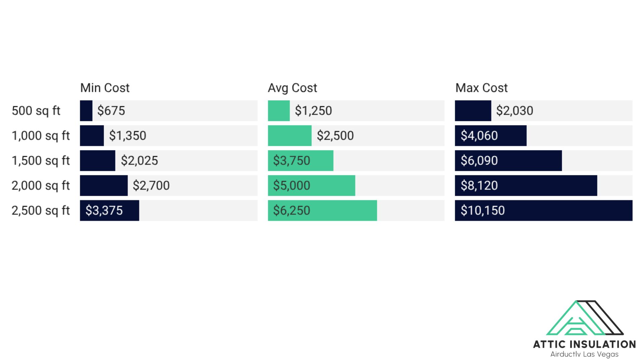644x362 pixels.
Task: Click the $3,375 navy min cost bar
Action: pos(109,210)
